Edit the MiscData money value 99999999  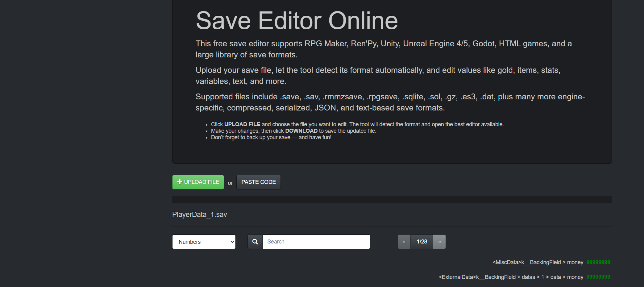[598, 262]
